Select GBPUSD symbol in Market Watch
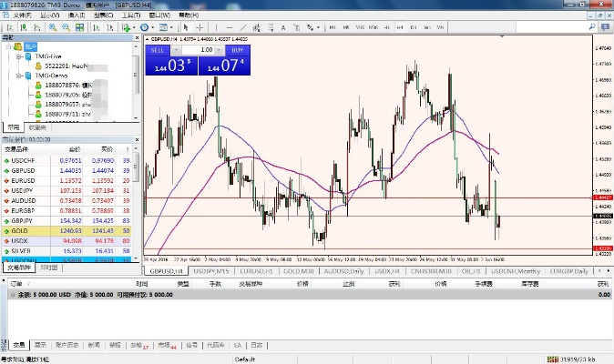Screen dimensions: 614x364 point(25,169)
